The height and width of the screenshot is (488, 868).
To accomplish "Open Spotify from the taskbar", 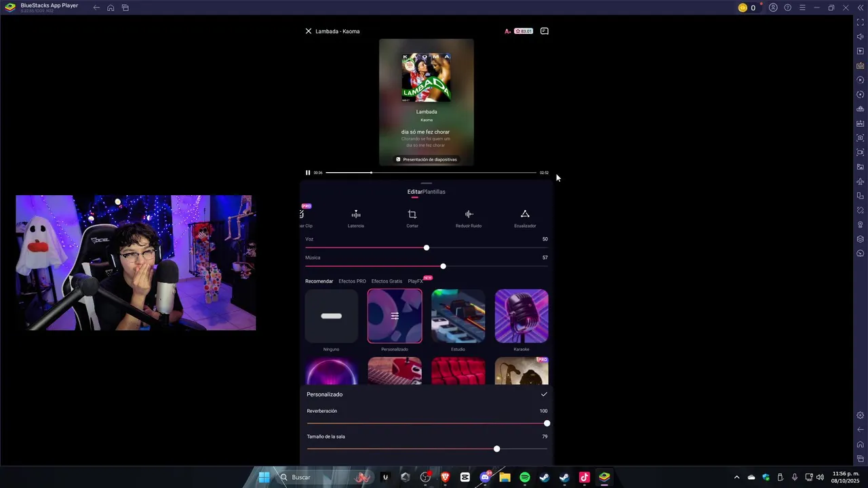I will click(x=525, y=477).
